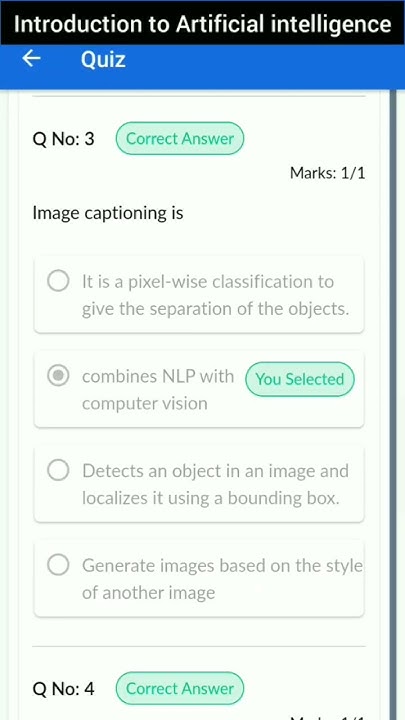Image resolution: width=405 pixels, height=720 pixels.
Task: Click the 'combines NLP with computer vision' option text
Action: [158, 390]
